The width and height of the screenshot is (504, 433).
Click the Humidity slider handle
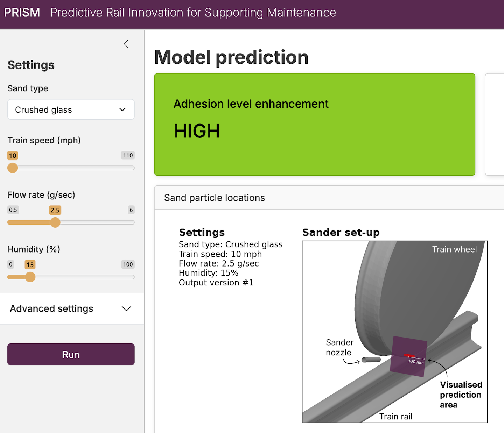[x=30, y=277]
